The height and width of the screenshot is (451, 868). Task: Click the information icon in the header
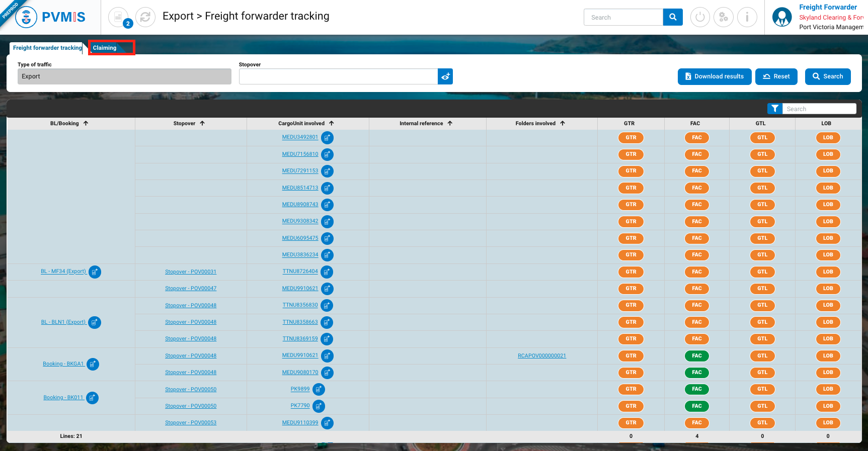point(747,17)
